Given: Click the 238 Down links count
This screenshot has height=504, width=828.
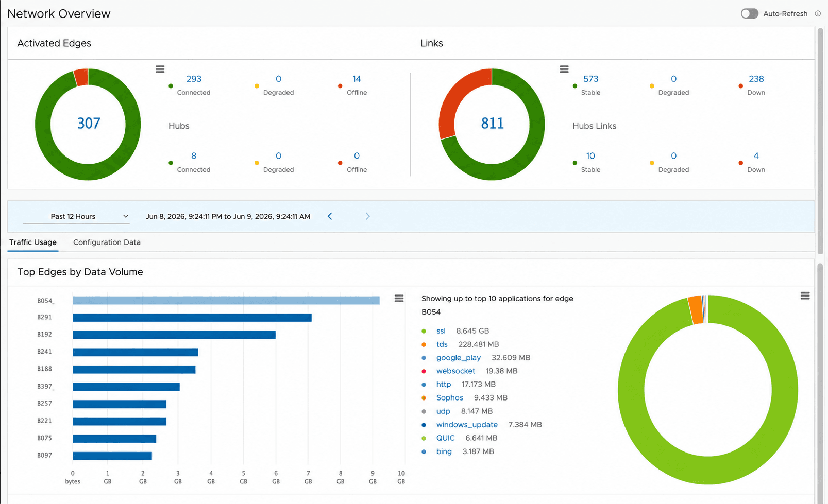Looking at the screenshot, I should (756, 79).
